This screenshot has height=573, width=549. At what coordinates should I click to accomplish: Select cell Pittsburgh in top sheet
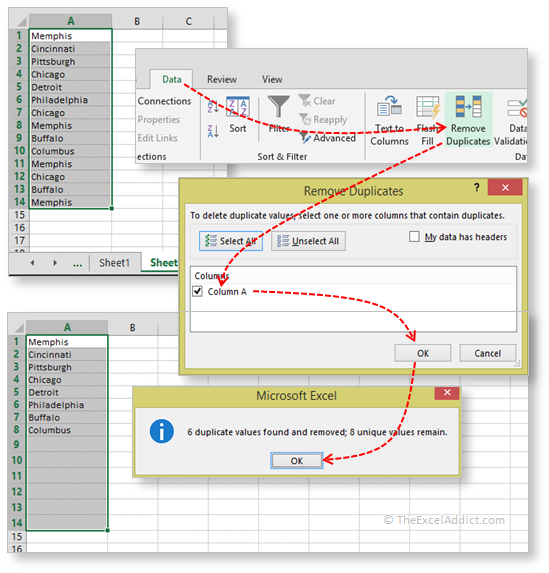[x=70, y=61]
